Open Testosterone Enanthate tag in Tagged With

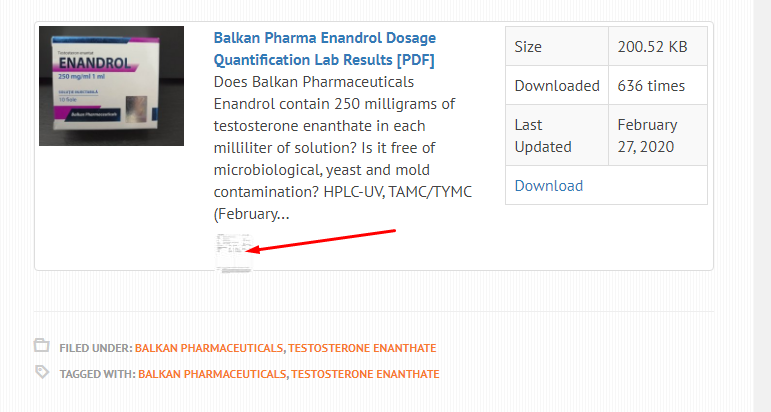point(366,374)
